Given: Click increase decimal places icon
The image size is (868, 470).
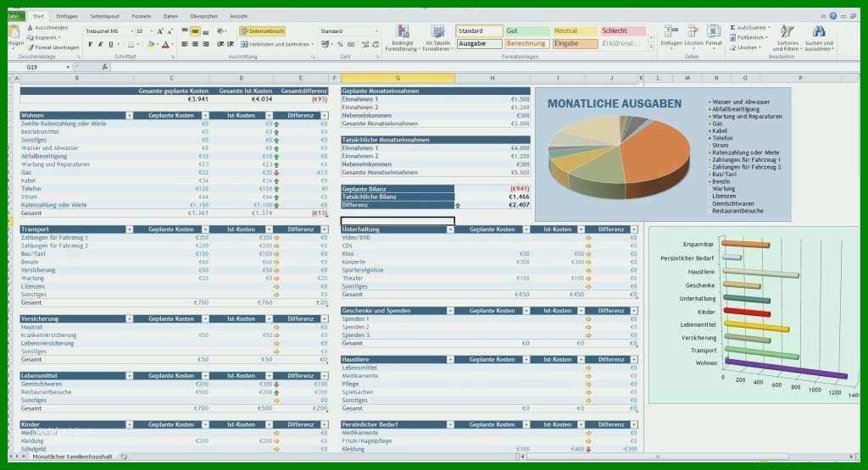Looking at the screenshot, I should [x=365, y=44].
